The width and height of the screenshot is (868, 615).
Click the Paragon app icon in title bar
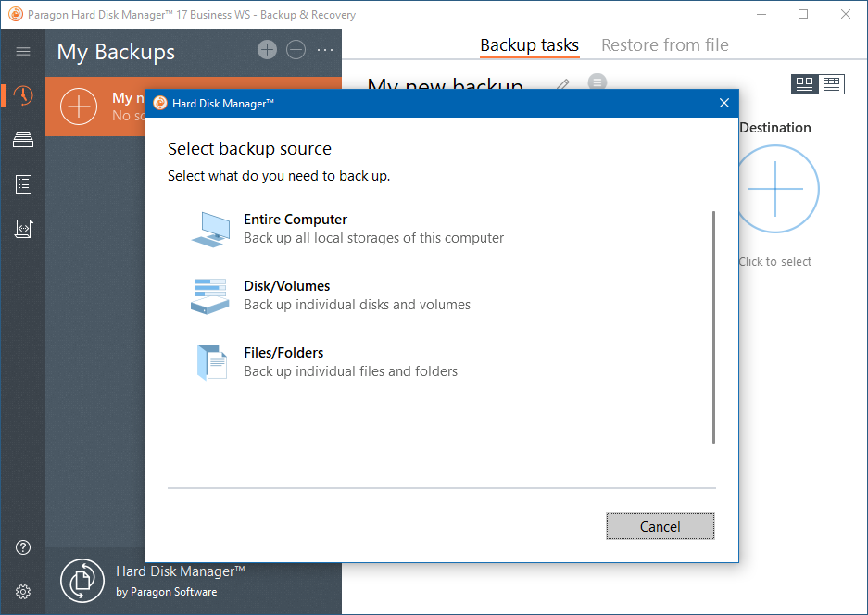point(16,15)
